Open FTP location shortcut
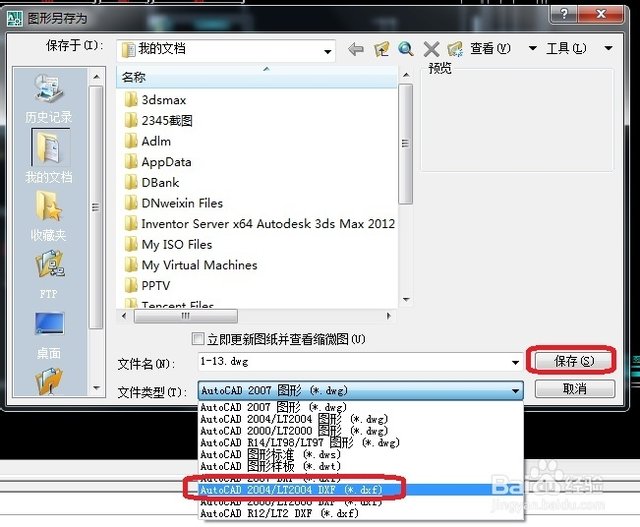The height and width of the screenshot is (527, 640). coord(49,274)
